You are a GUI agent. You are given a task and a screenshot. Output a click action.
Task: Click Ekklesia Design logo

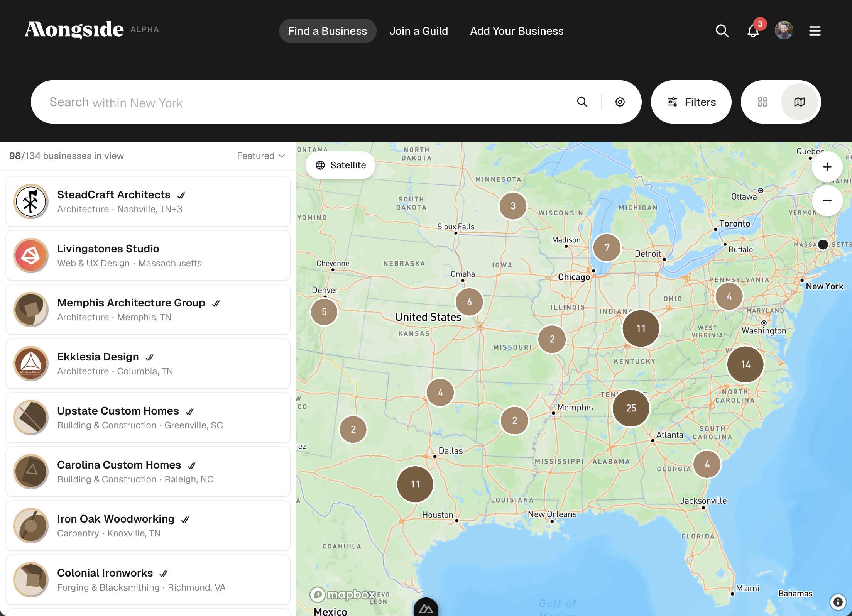31,364
